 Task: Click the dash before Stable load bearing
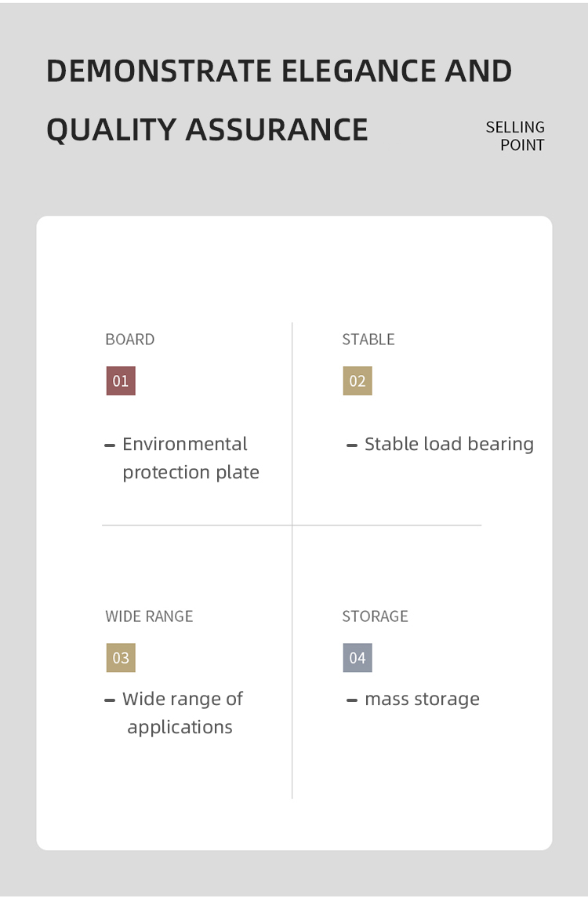pos(352,445)
